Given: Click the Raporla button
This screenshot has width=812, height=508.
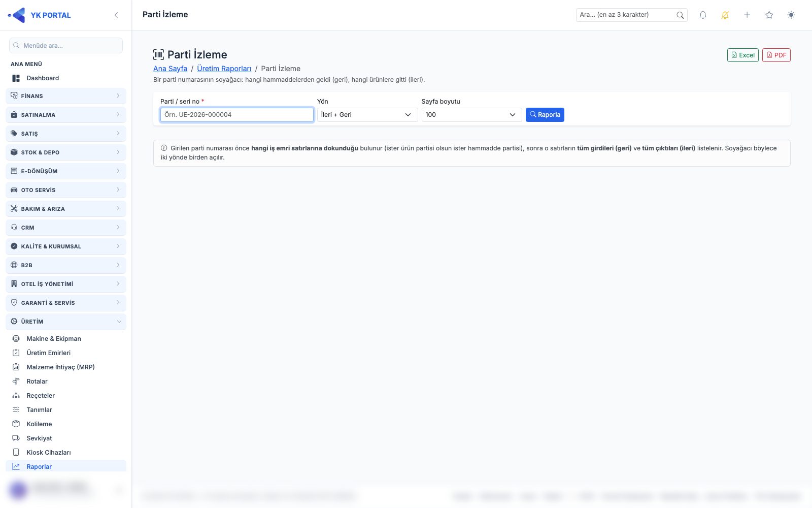Looking at the screenshot, I should tap(545, 115).
